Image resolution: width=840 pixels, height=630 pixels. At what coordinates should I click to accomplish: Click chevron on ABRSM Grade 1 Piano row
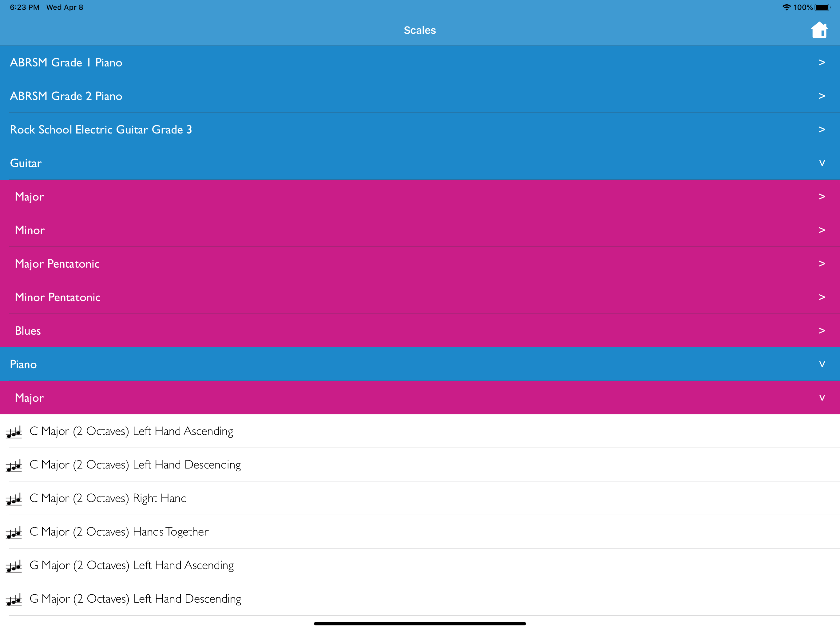coord(822,62)
